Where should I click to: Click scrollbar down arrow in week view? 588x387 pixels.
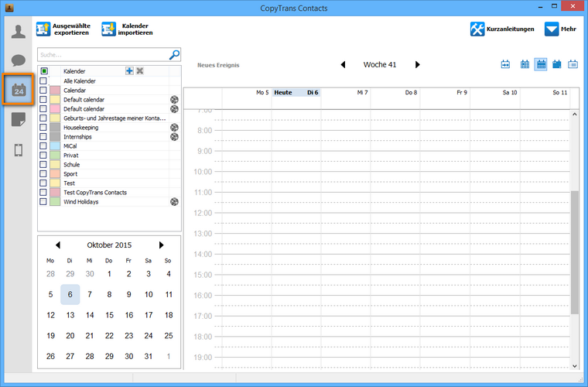pos(575,366)
